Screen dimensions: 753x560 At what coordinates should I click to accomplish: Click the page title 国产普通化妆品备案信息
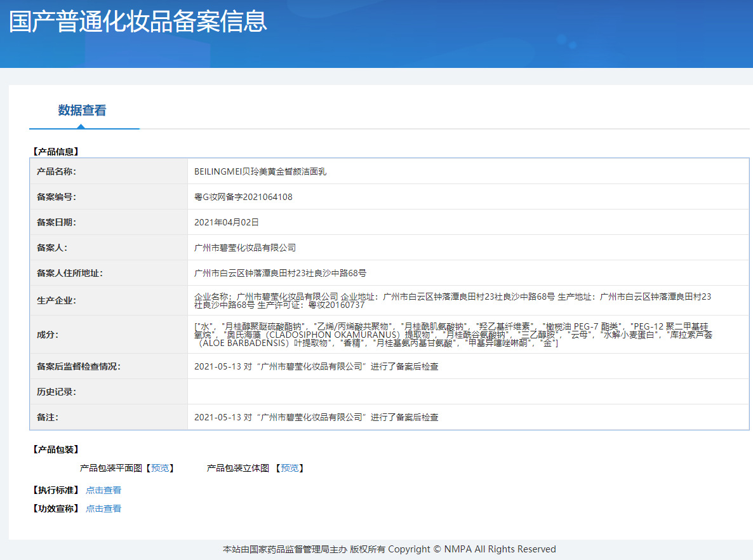click(x=138, y=22)
